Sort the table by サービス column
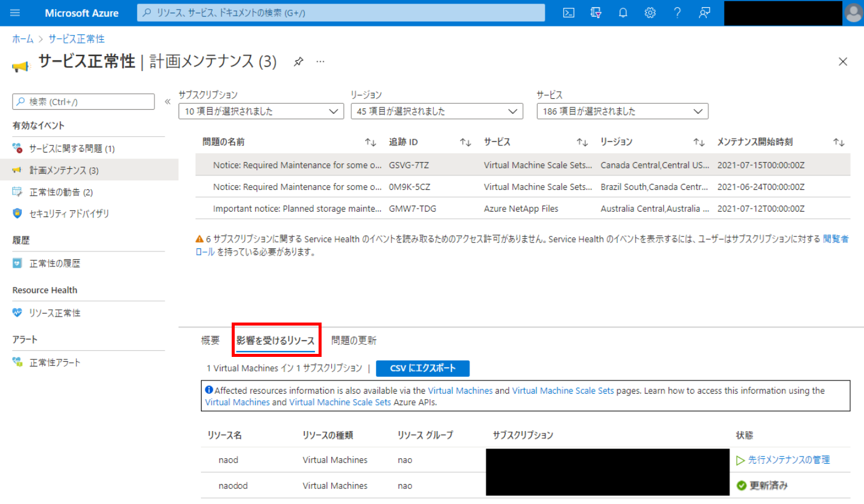Viewport: 864px width, 504px height. 582,142
